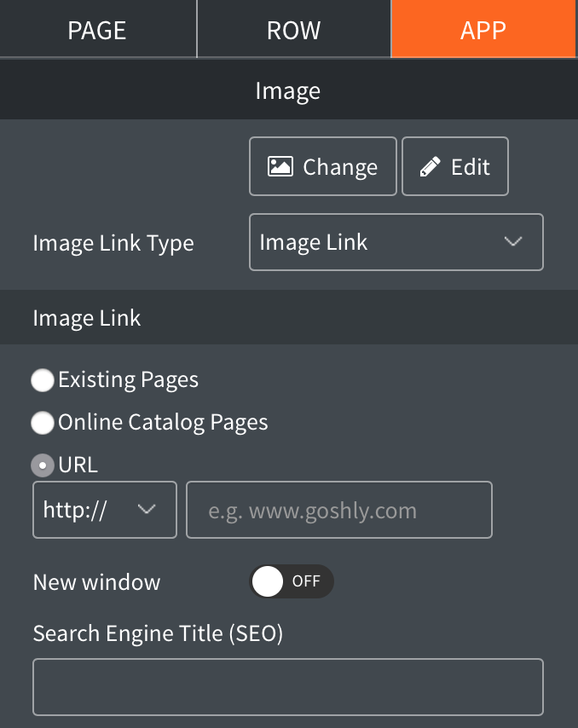578x728 pixels.
Task: Click the chevron beside http://
Action: tap(147, 510)
